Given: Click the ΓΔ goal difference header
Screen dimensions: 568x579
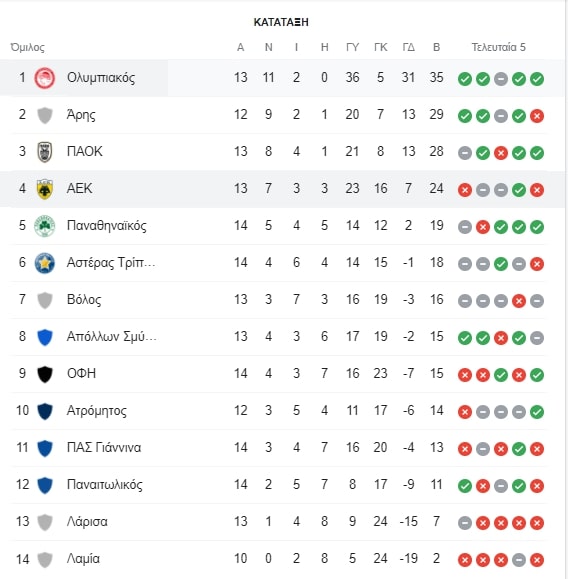Looking at the screenshot, I should (x=408, y=47).
